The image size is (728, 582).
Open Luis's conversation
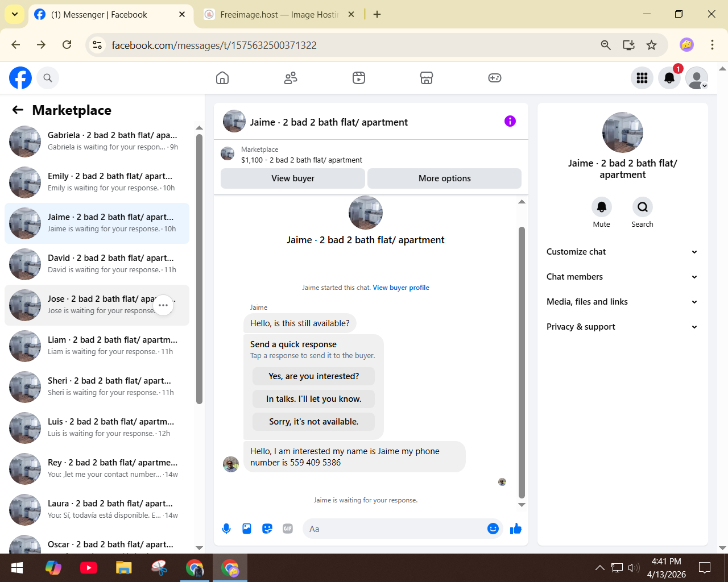pos(97,428)
